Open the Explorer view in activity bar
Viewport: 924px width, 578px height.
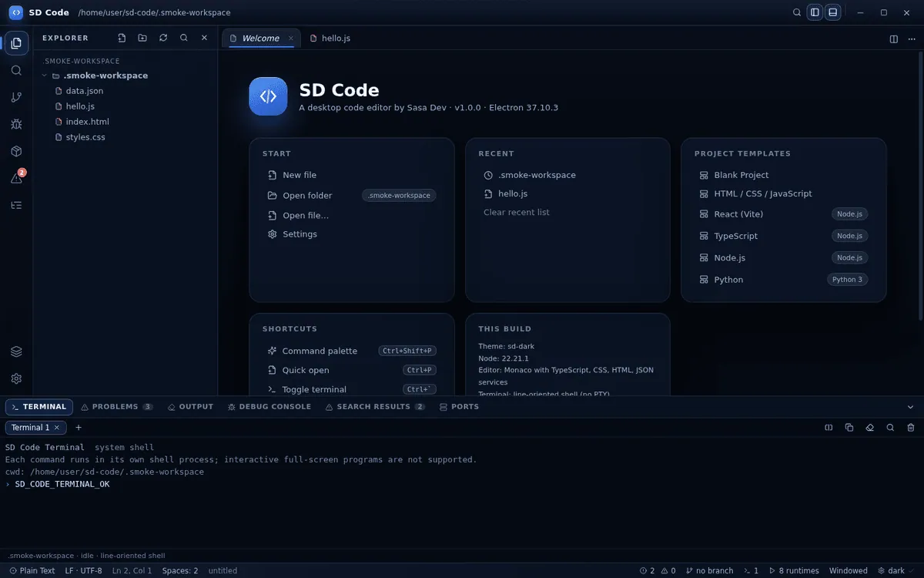click(16, 43)
